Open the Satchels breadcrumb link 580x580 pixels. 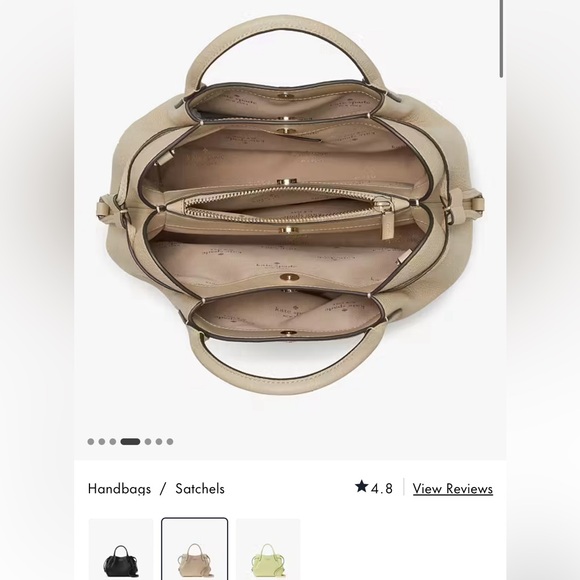point(200,489)
